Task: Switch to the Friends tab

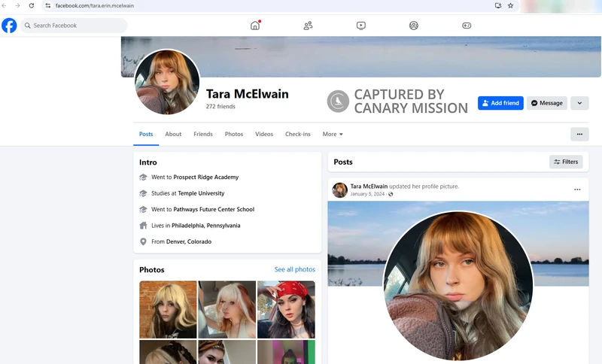Action: point(203,135)
